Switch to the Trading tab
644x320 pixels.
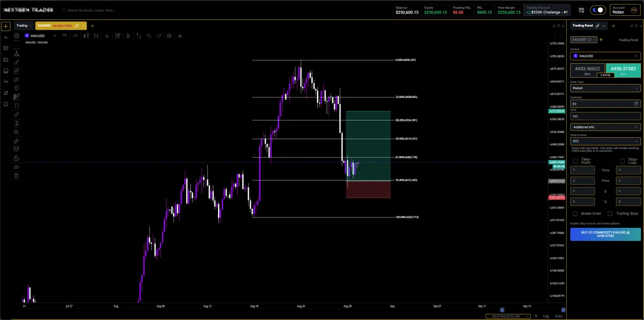pyautogui.click(x=22, y=26)
